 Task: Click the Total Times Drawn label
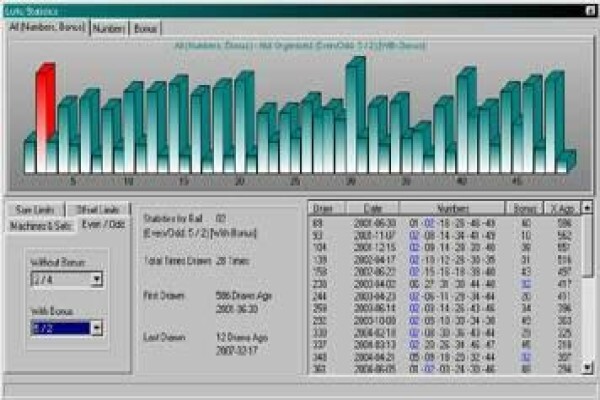click(178, 261)
